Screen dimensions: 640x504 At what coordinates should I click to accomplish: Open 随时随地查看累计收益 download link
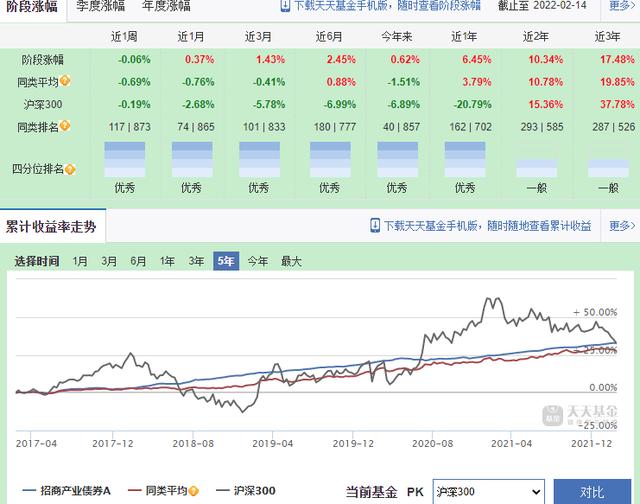pyautogui.click(x=487, y=226)
